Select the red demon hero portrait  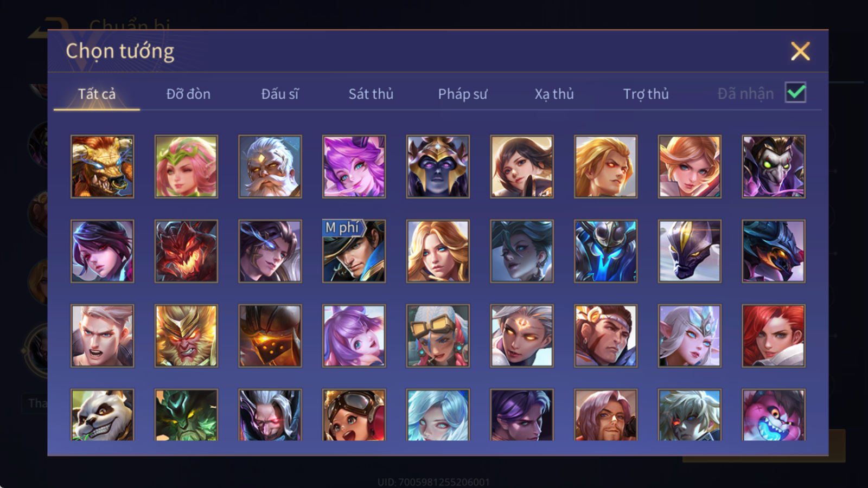[x=186, y=251]
